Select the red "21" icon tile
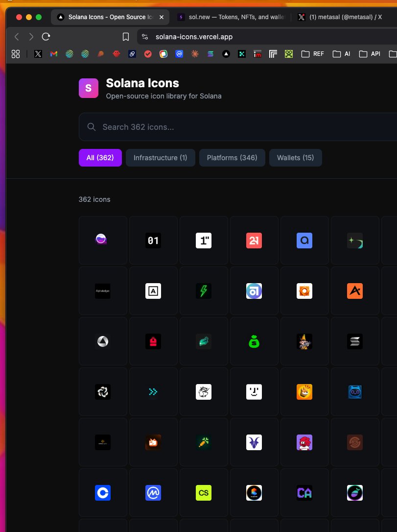 [x=254, y=240]
